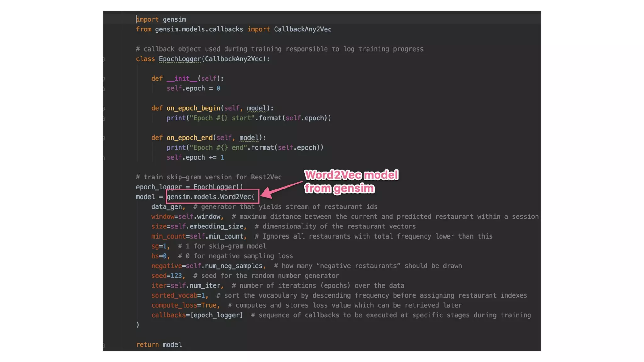The width and height of the screenshot is (644, 362).
Task: Click the data_gen argument
Action: 168,207
